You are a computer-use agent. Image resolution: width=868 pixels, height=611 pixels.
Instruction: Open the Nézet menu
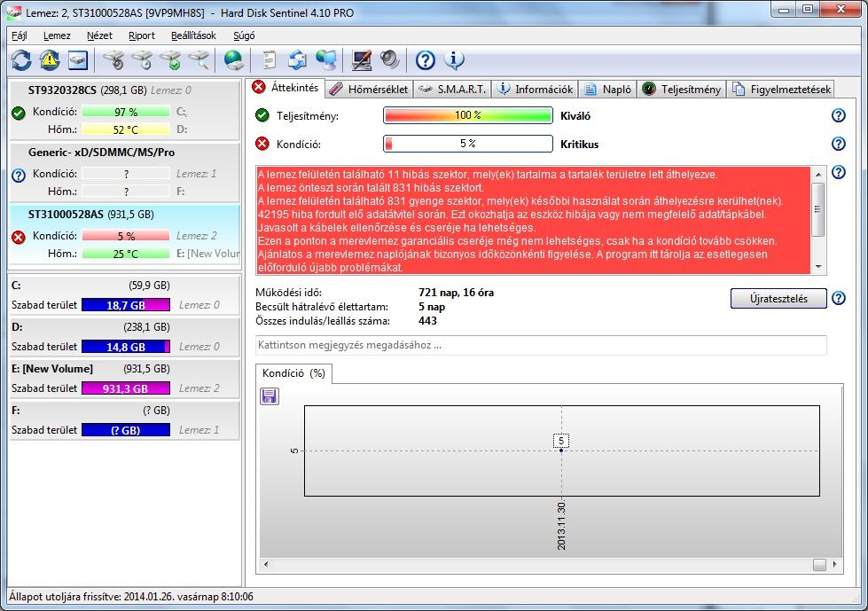pos(99,35)
